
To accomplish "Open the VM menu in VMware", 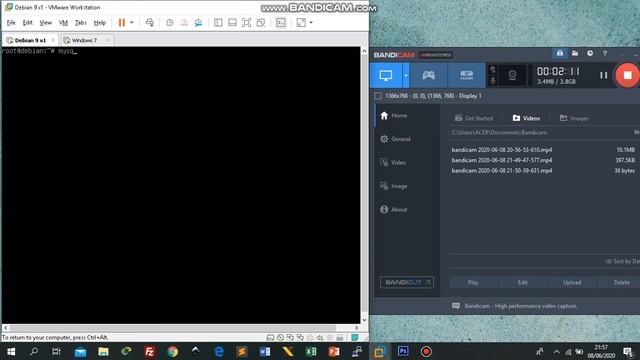I will [x=63, y=22].
